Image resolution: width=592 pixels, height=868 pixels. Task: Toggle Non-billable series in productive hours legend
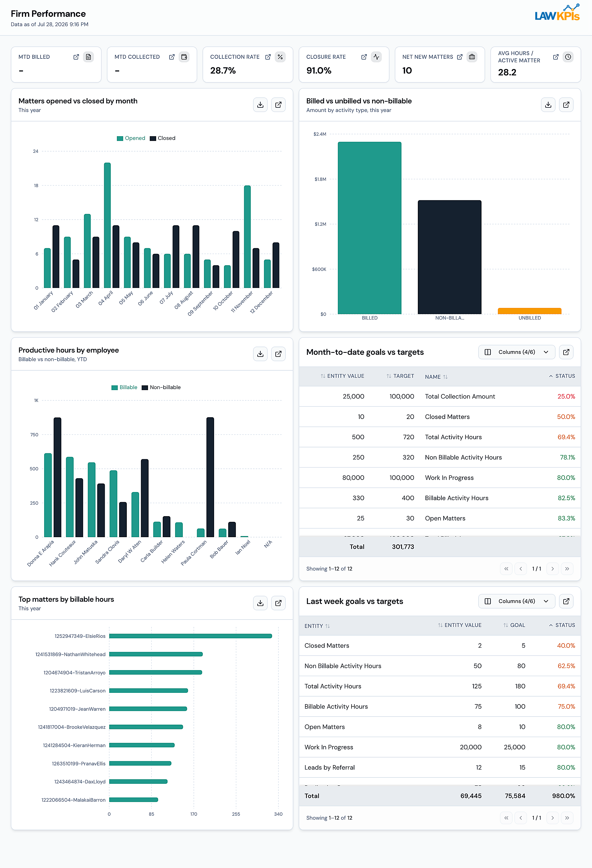click(x=161, y=387)
